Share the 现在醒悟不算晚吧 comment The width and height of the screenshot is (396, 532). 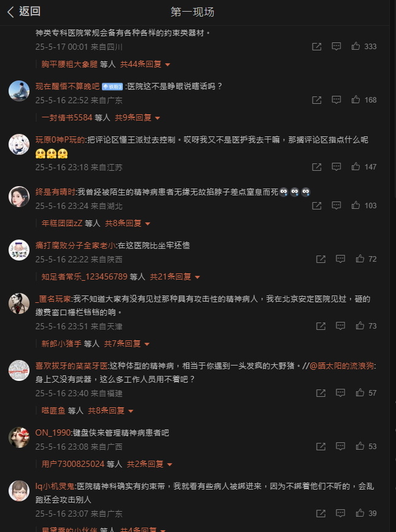(317, 100)
